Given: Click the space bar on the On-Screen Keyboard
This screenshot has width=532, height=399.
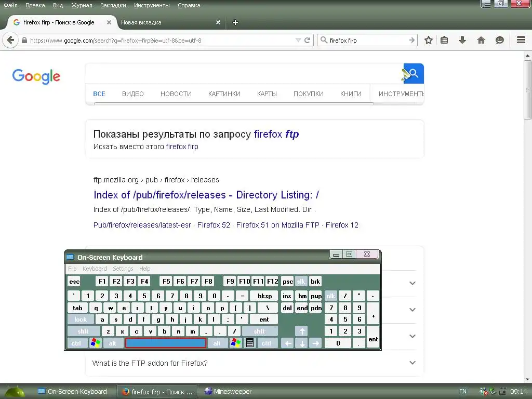Looking at the screenshot, I should (166, 343).
